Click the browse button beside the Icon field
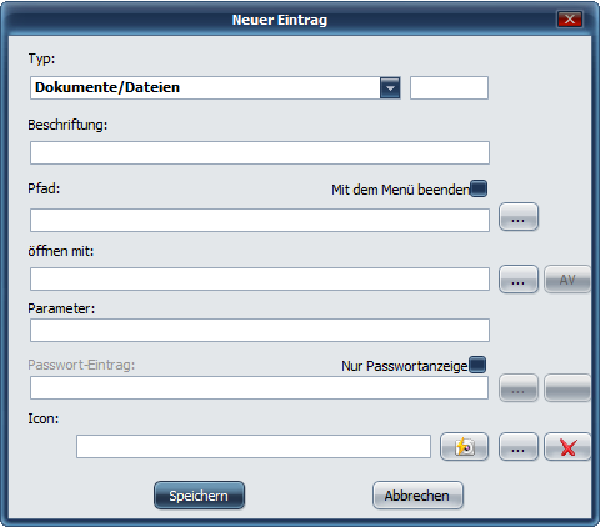The image size is (600, 527). coord(518,447)
